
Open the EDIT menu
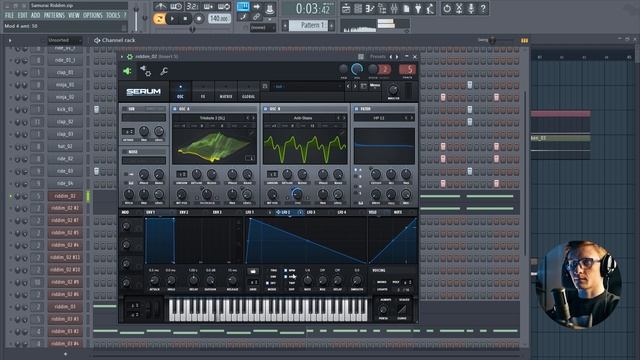[22, 15]
